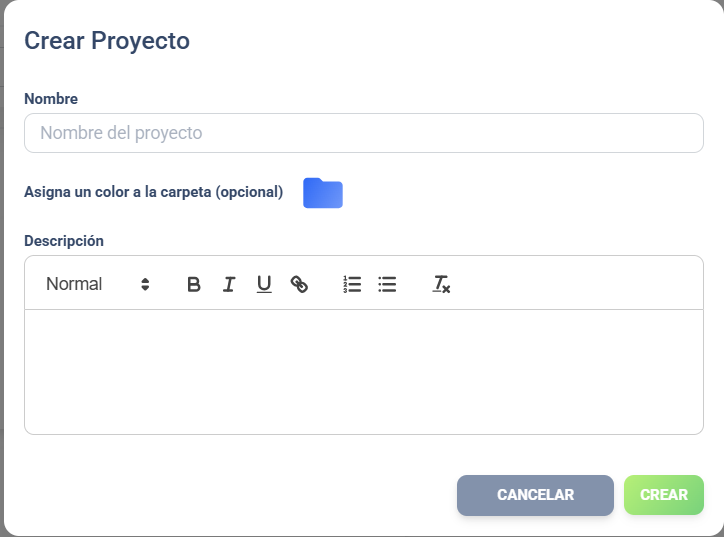724x537 pixels.
Task: Click the Crear Proyecto dialog title
Action: (107, 41)
